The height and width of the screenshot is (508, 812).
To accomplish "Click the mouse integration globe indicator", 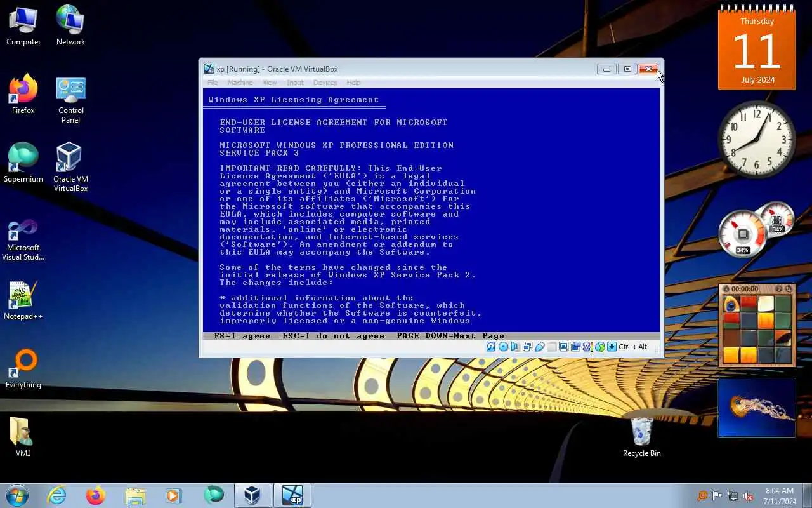I will point(600,347).
